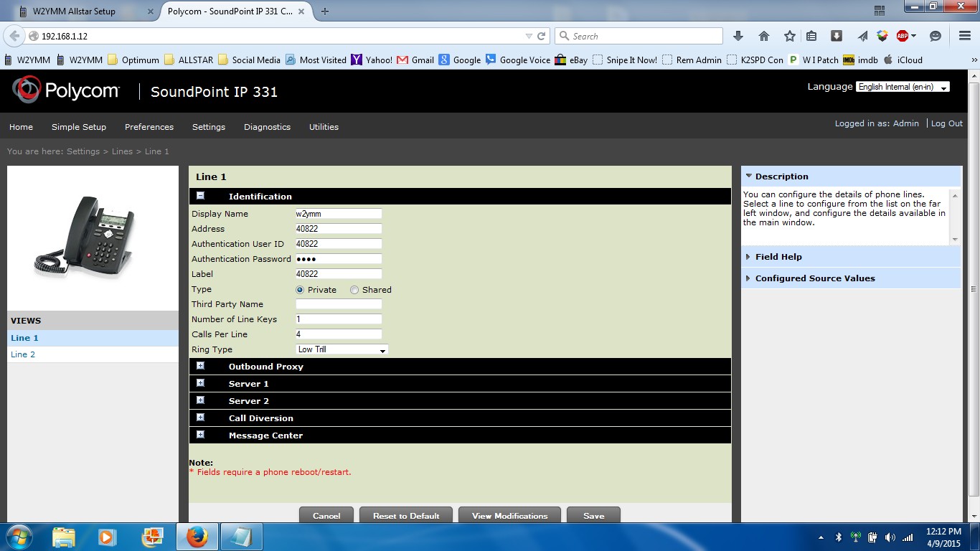The height and width of the screenshot is (551, 980).
Task: Open the Home menu
Action: pos(21,127)
